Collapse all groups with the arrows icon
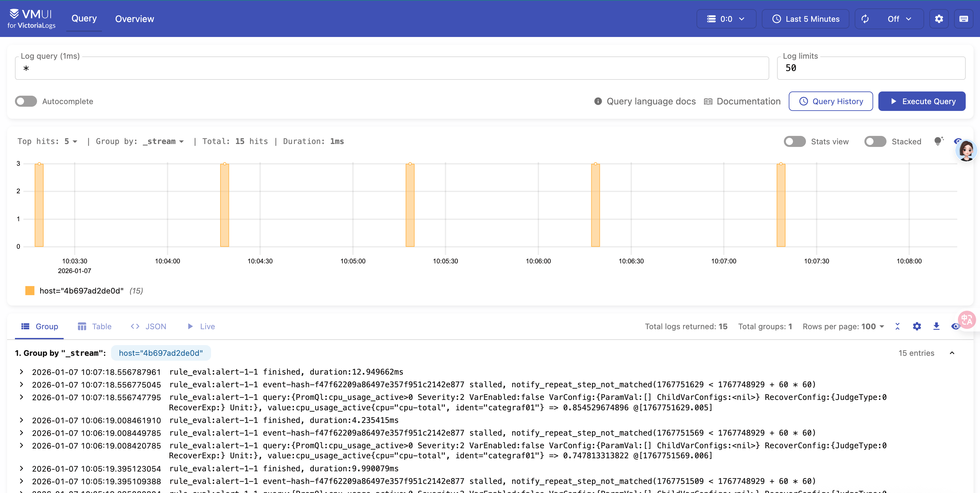 point(898,326)
